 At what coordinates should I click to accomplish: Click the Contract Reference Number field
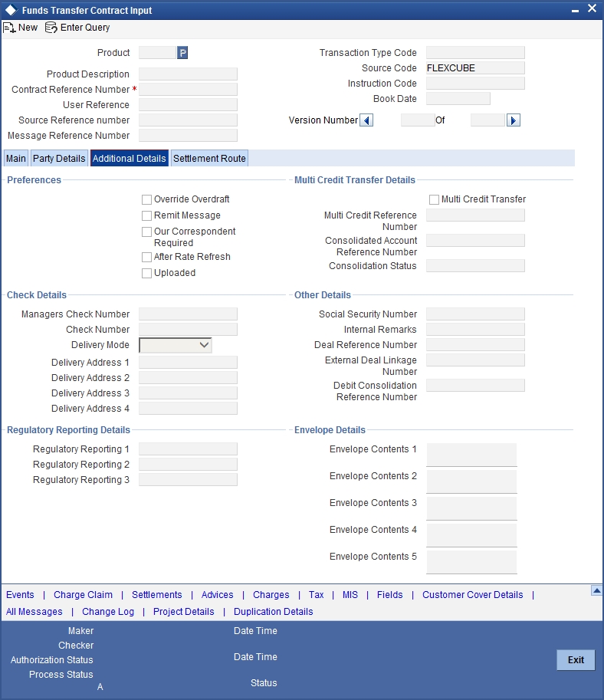(x=188, y=89)
